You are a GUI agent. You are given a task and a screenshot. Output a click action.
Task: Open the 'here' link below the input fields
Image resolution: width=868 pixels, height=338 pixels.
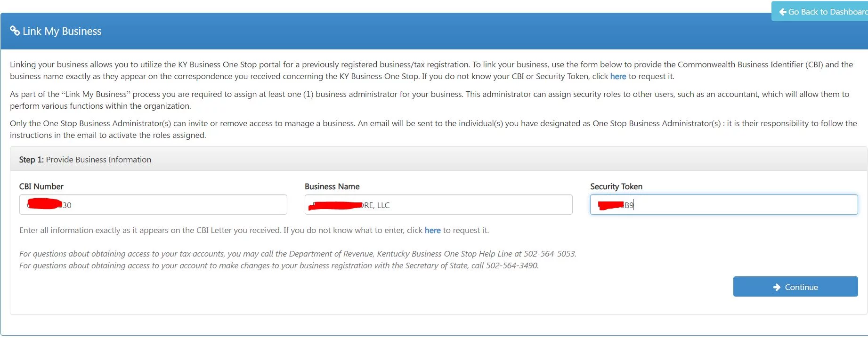point(432,230)
